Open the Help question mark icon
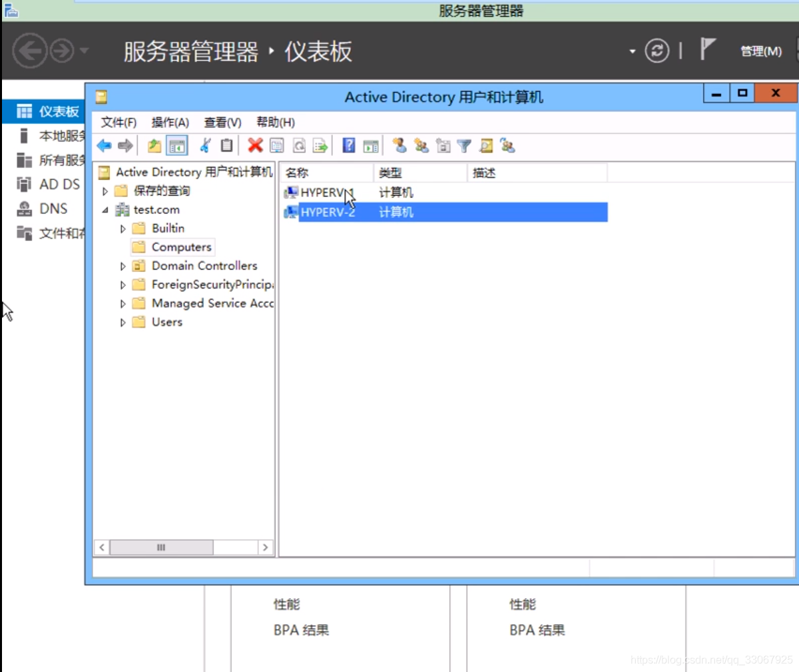 point(349,146)
